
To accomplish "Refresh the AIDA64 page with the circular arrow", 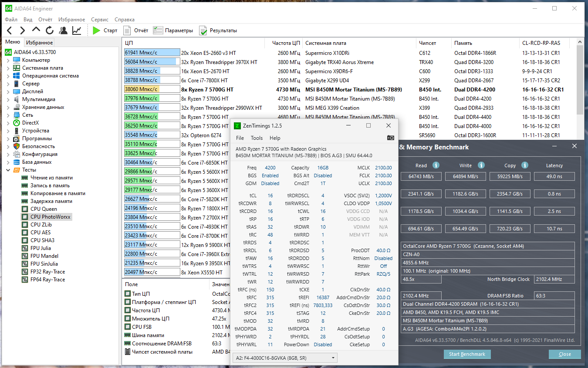I will pos(50,30).
